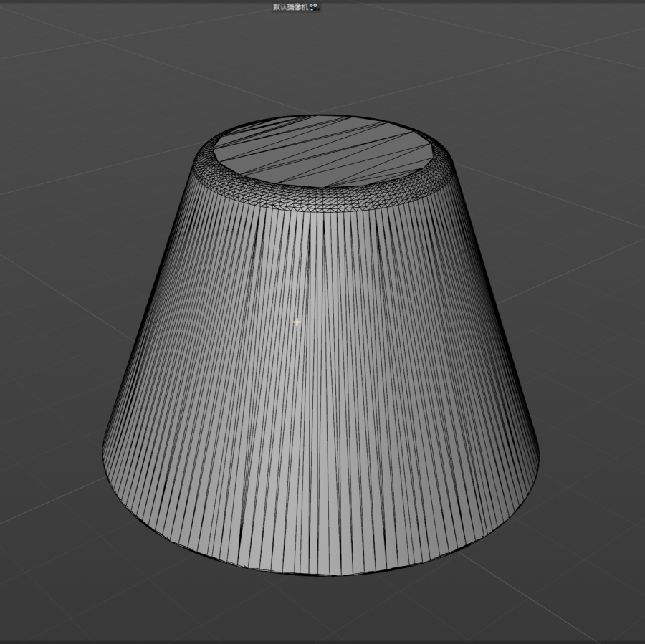
Task: Click the camera icon beside the default camera label
Action: pyautogui.click(x=312, y=6)
